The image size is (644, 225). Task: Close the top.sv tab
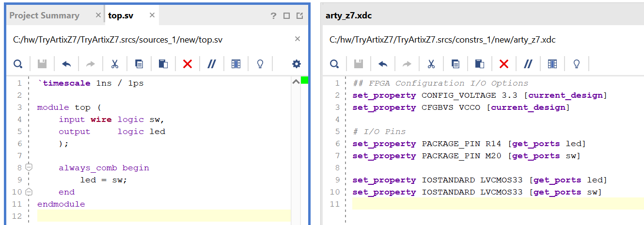pos(152,15)
